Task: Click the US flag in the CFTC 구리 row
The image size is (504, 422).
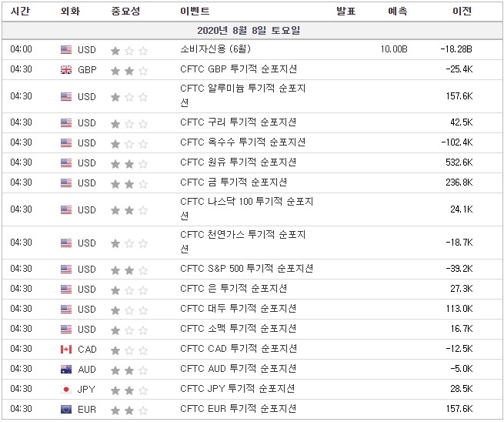Action: (x=66, y=123)
